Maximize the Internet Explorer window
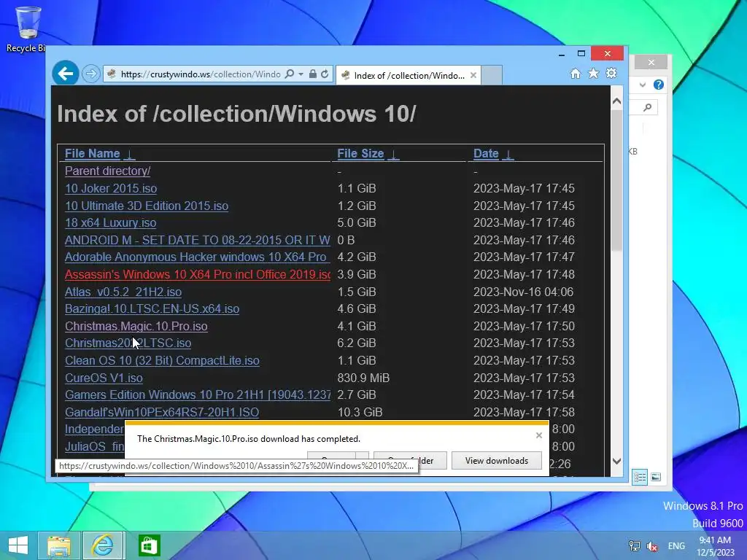The width and height of the screenshot is (747, 560). 581,53
